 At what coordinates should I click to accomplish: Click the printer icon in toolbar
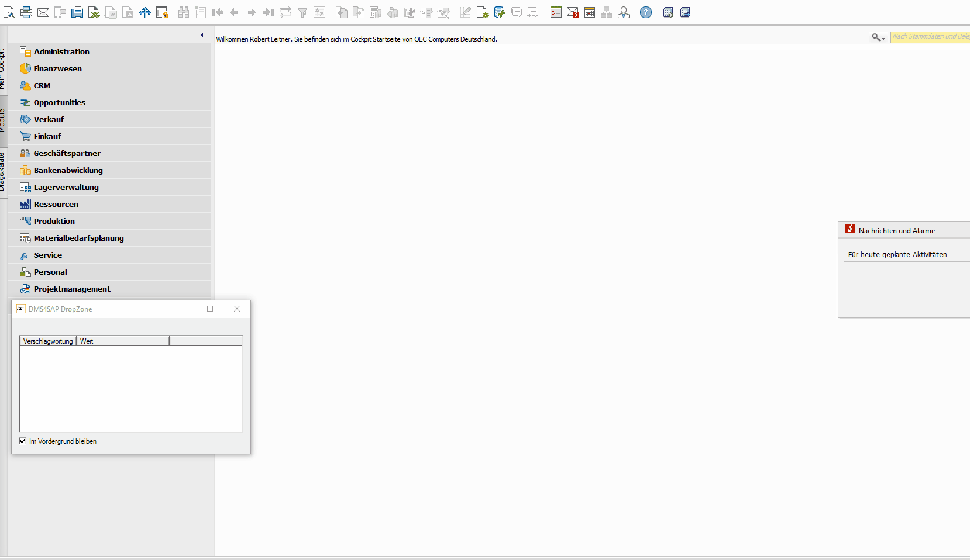click(26, 12)
